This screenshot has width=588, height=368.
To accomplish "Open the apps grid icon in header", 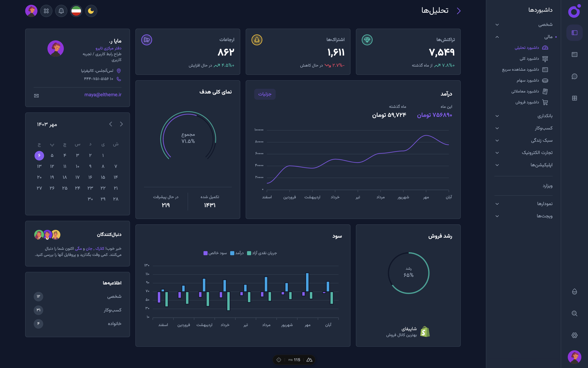I will (46, 11).
